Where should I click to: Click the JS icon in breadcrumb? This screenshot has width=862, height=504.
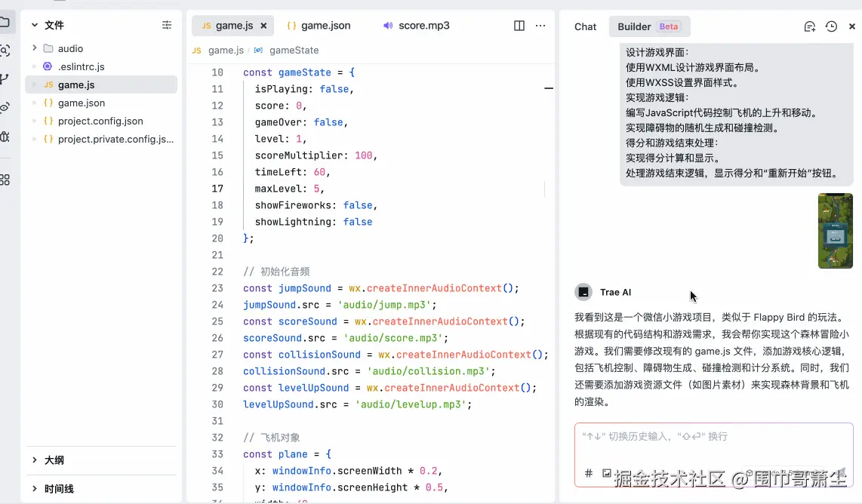point(197,51)
